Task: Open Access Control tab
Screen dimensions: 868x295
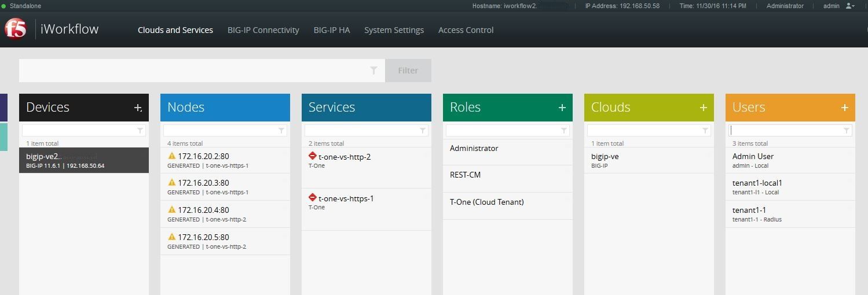Action: 466,30
